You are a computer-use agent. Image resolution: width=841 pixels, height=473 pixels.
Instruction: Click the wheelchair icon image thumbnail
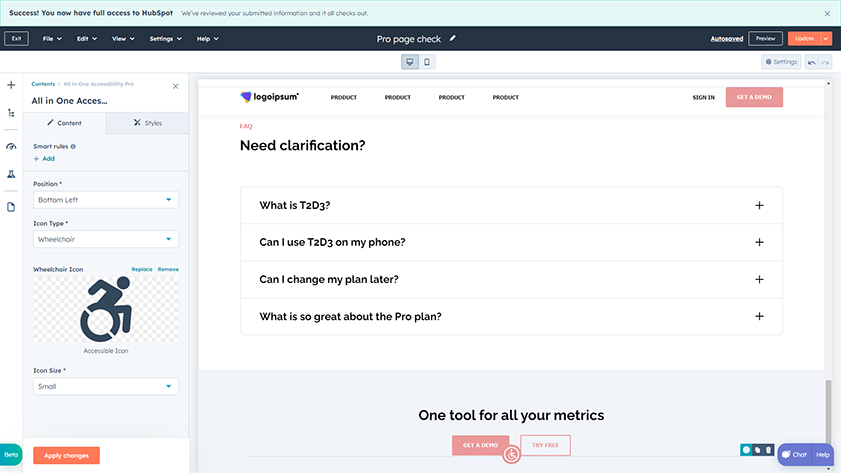point(106,309)
